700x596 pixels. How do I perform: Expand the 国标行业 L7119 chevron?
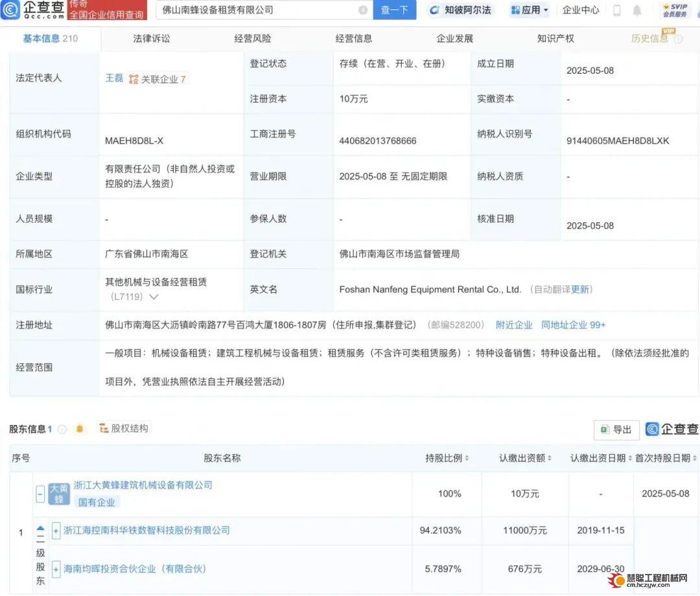tap(154, 297)
